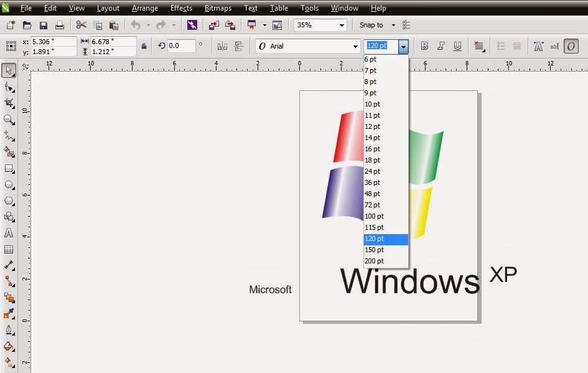This screenshot has height=373, width=588.
Task: Select 200 pt from the size list
Action: (x=375, y=261)
